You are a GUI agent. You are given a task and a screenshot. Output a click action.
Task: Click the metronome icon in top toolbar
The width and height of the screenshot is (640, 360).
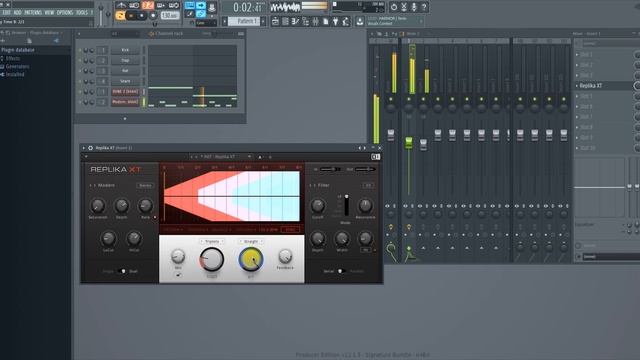pos(121,5)
